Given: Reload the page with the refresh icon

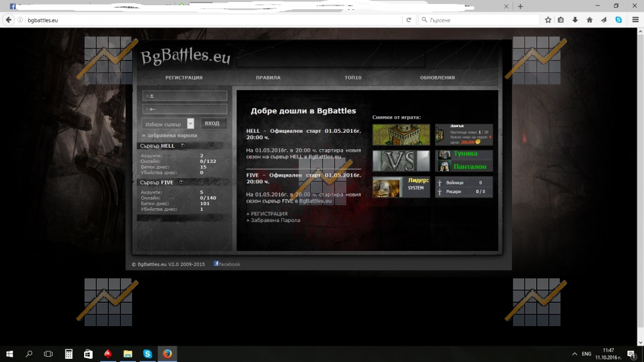Looking at the screenshot, I should coord(409,20).
